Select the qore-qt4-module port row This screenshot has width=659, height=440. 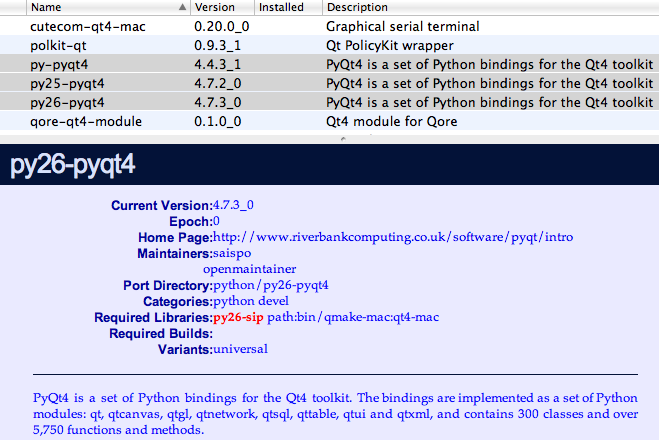330,121
